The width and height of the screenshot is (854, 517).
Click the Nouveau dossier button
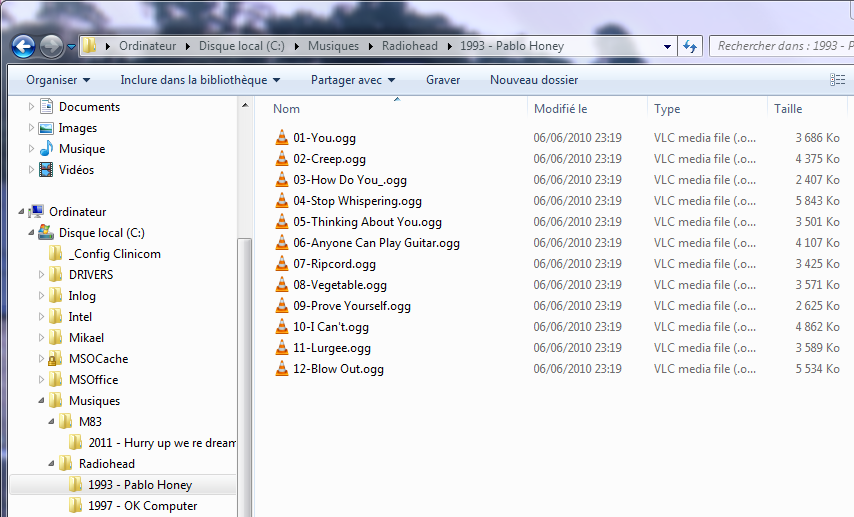[x=534, y=80]
